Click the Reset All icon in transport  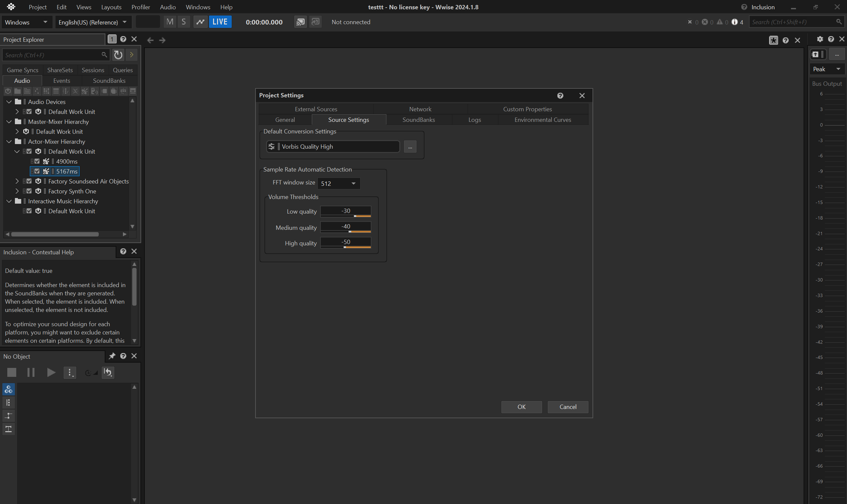click(108, 372)
